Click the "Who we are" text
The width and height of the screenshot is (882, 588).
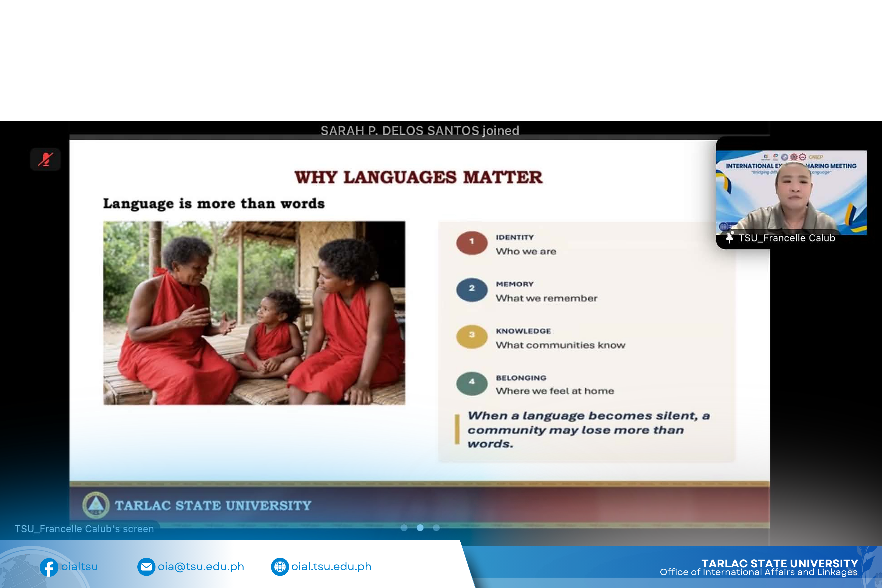pos(526,251)
